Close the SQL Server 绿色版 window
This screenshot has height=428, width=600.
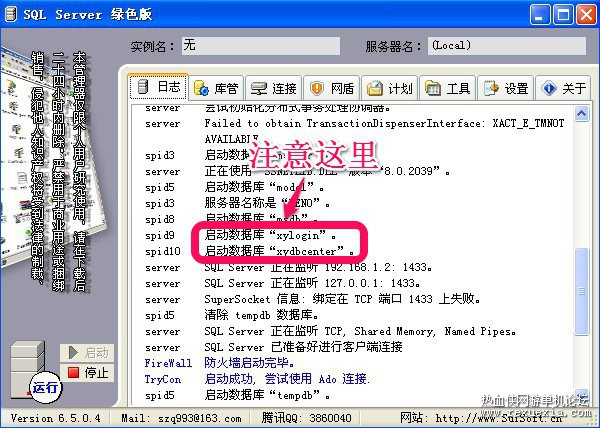[586, 15]
